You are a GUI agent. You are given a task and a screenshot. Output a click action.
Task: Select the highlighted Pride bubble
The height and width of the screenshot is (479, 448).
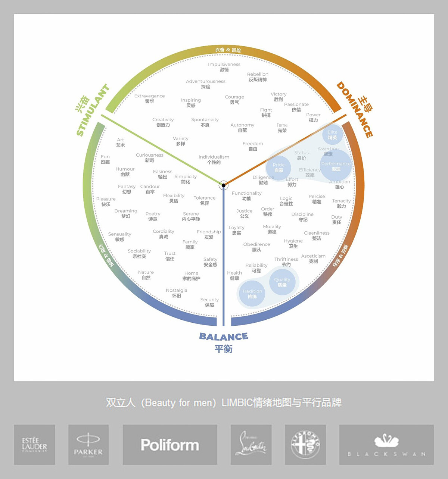click(279, 168)
